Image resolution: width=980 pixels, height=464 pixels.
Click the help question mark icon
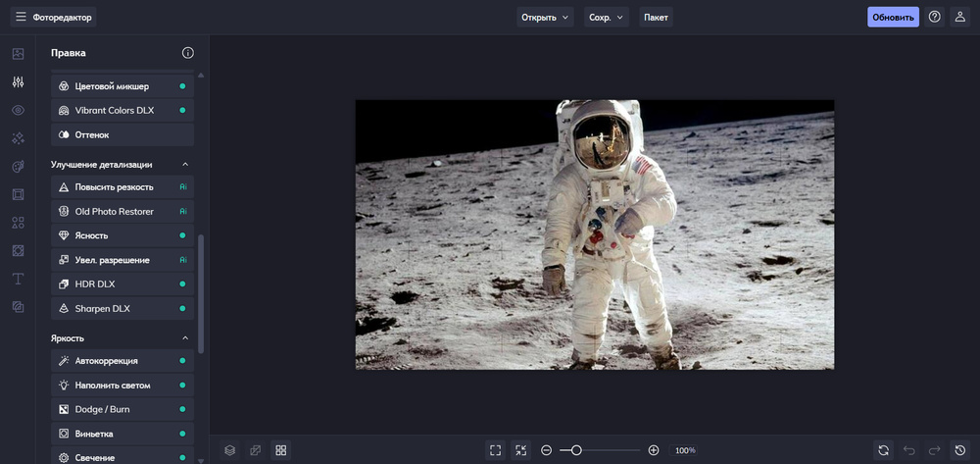934,17
